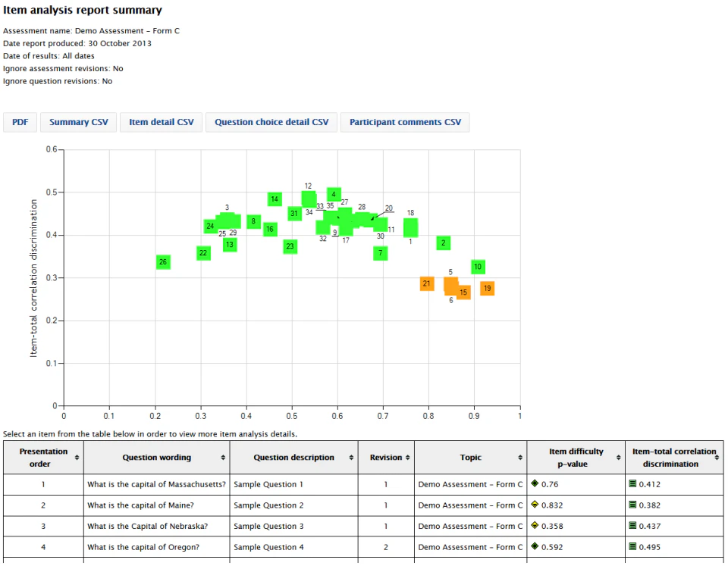Click orange marker 21 in the chart
728x566 pixels.
427,283
